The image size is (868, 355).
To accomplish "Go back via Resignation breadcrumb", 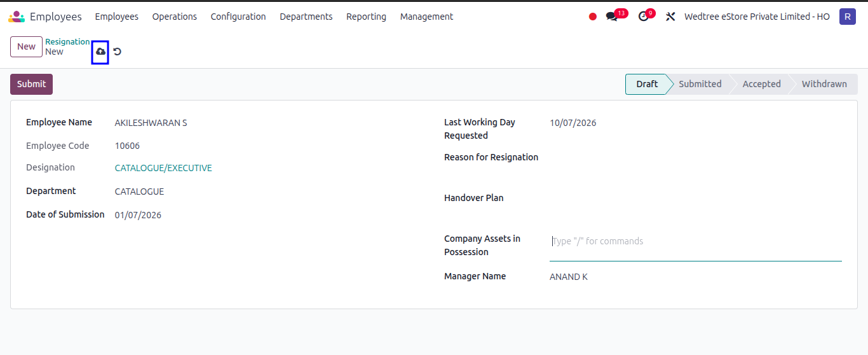I will pyautogui.click(x=67, y=41).
